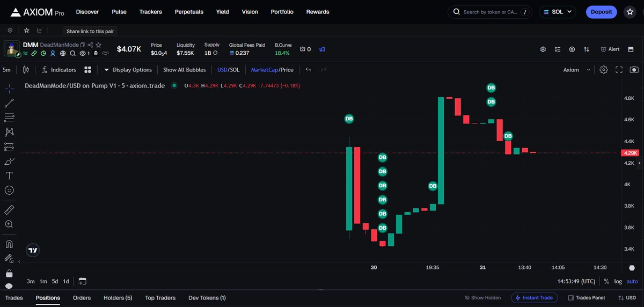Enter fullscreen chart mode
The width and height of the screenshot is (644, 307).
coord(619,70)
